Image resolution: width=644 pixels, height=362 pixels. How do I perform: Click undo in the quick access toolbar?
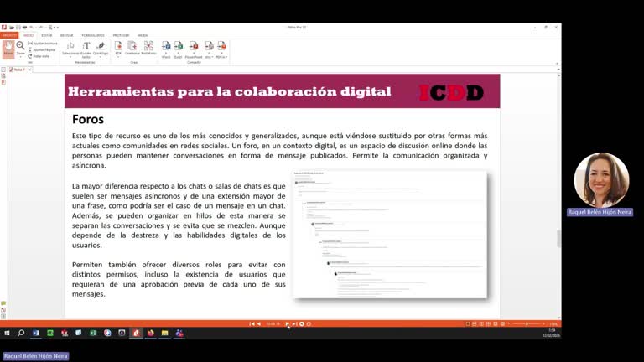point(32,28)
